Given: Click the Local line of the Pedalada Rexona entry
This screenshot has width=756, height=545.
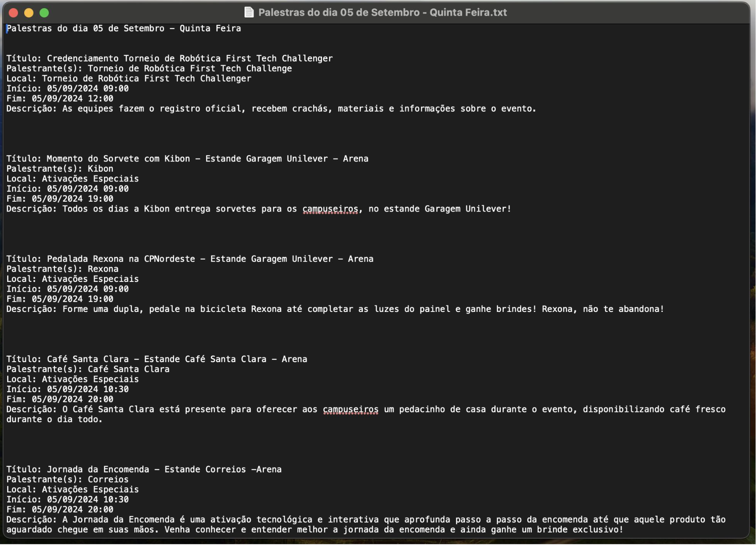Looking at the screenshot, I should tap(73, 279).
